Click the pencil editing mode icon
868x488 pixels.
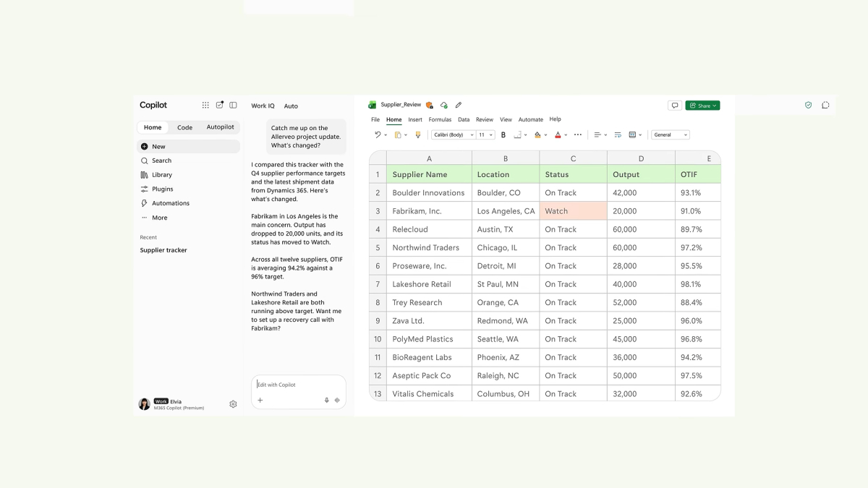tap(459, 105)
